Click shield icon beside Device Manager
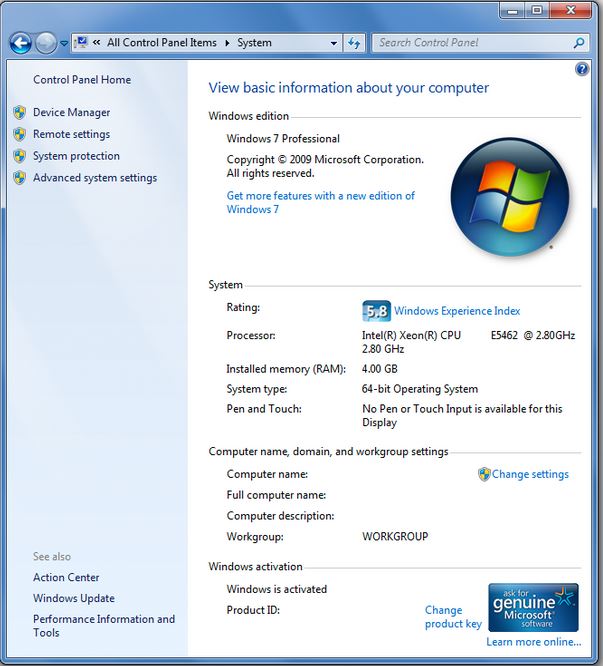The image size is (603, 666). [20, 113]
